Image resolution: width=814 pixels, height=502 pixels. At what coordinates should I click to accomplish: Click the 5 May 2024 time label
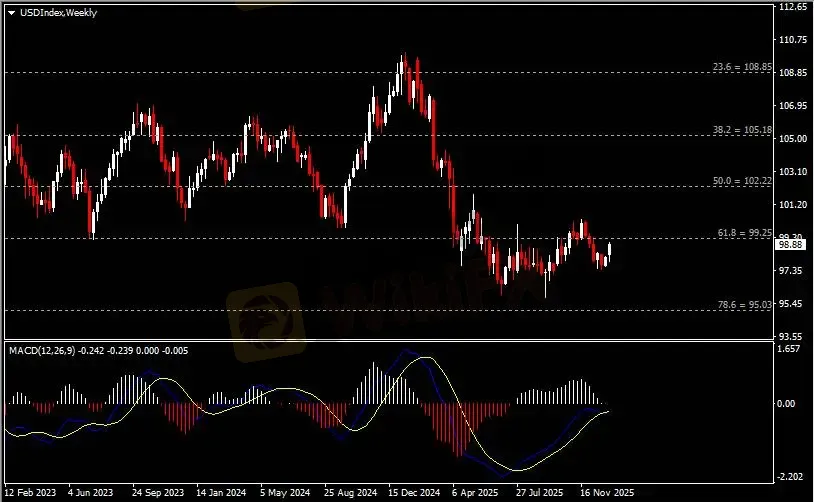[x=284, y=493]
